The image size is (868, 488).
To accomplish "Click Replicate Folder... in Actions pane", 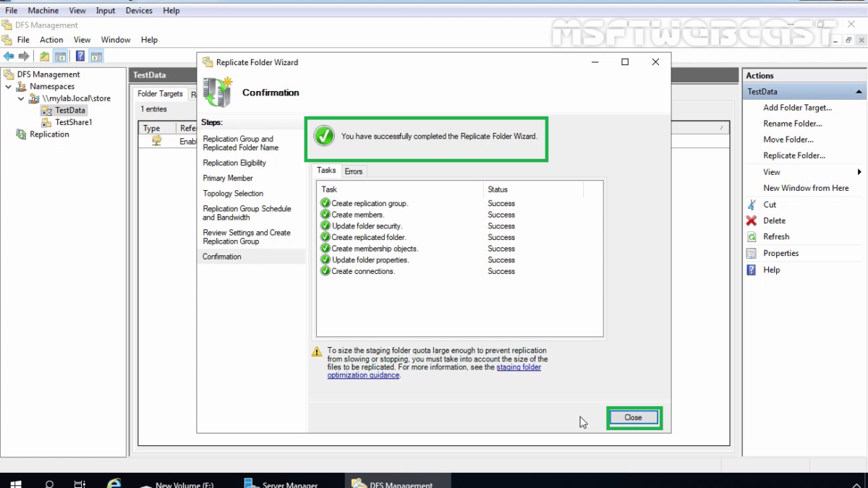I will click(794, 155).
